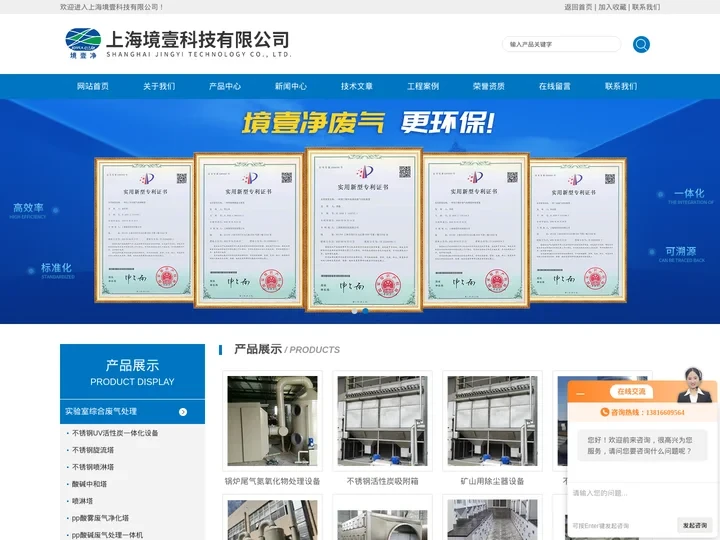Image resolution: width=720 pixels, height=540 pixels.
Task: Click 锅炉尾气氮氧化物处理设备 product title
Action: pyautogui.click(x=272, y=481)
